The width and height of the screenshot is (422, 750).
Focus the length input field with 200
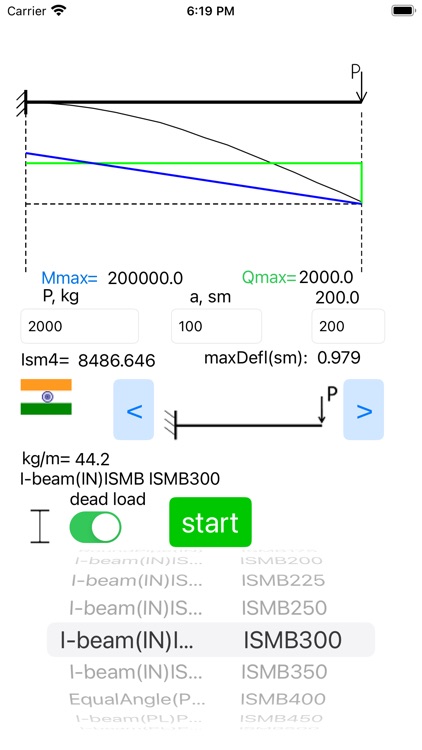coord(348,326)
